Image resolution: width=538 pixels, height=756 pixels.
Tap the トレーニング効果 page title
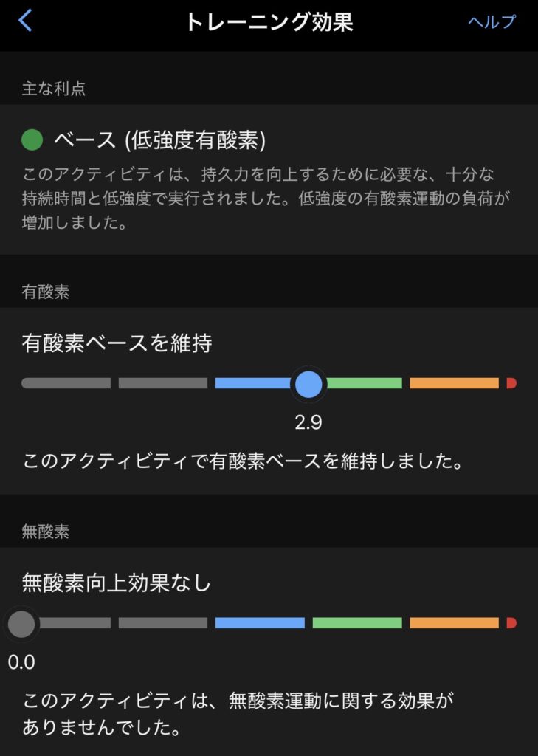click(x=269, y=21)
